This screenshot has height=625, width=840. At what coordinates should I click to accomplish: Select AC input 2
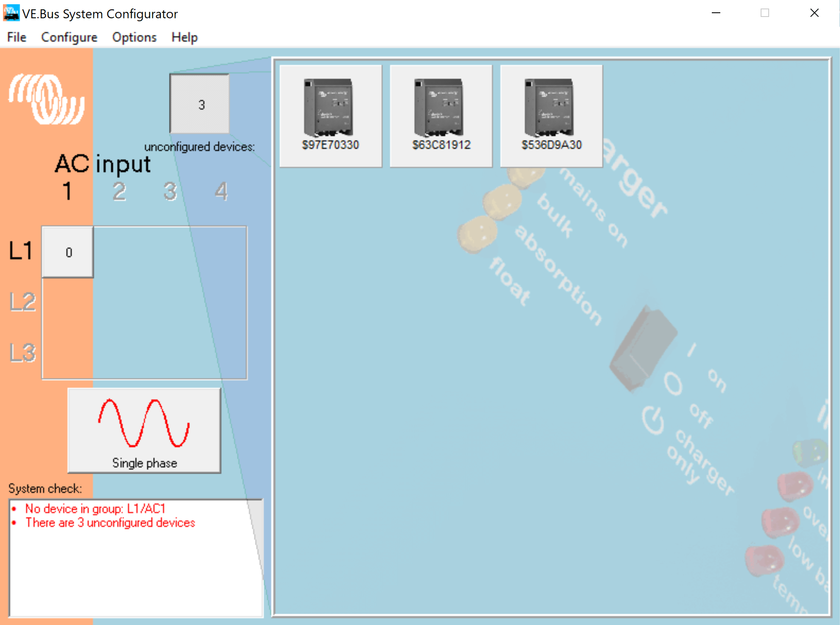[119, 191]
